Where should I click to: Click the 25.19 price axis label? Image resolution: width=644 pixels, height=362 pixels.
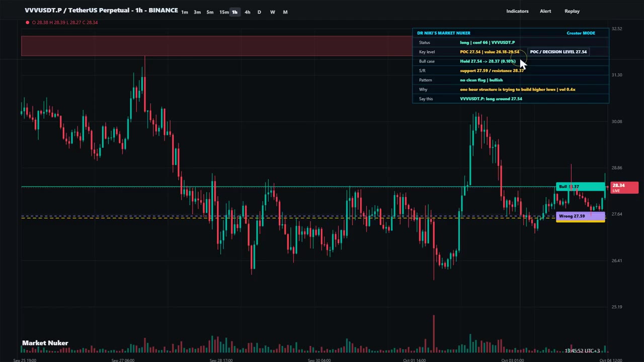coord(616,307)
